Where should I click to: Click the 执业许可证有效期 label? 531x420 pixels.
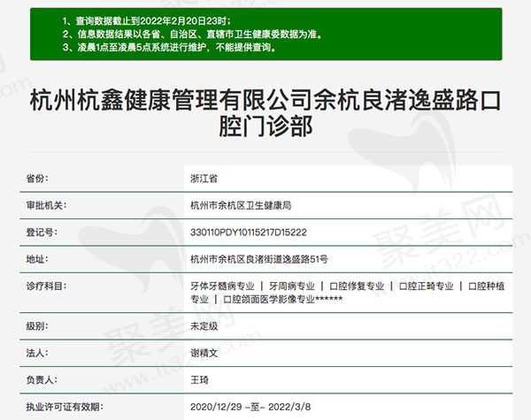(65, 407)
